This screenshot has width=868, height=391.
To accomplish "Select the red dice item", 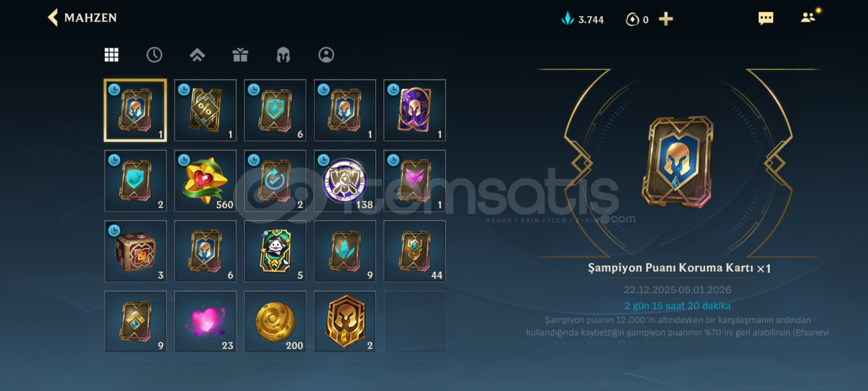I will tap(136, 251).
